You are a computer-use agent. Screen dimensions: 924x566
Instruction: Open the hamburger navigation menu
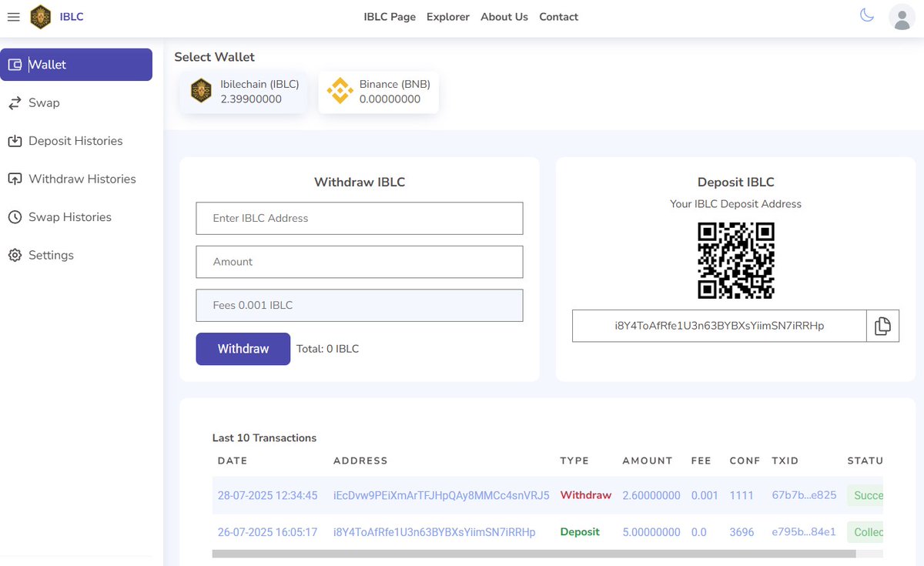[x=13, y=17]
